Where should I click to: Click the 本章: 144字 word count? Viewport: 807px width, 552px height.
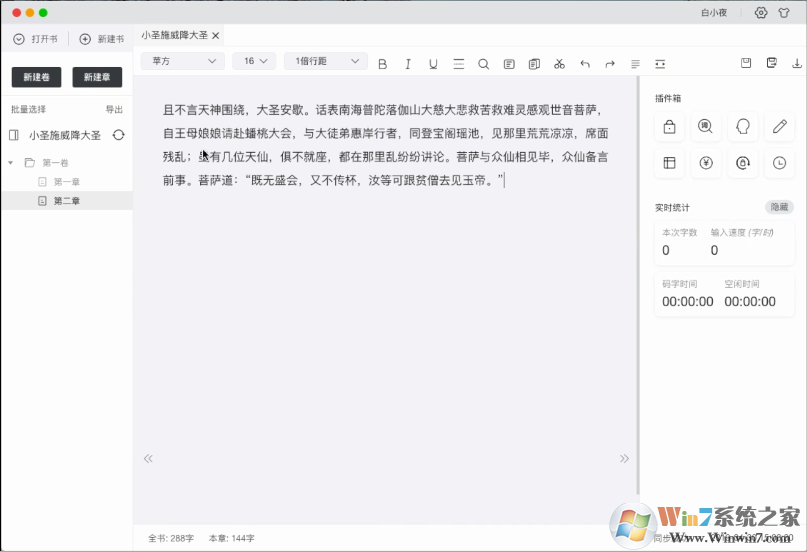tap(232, 538)
